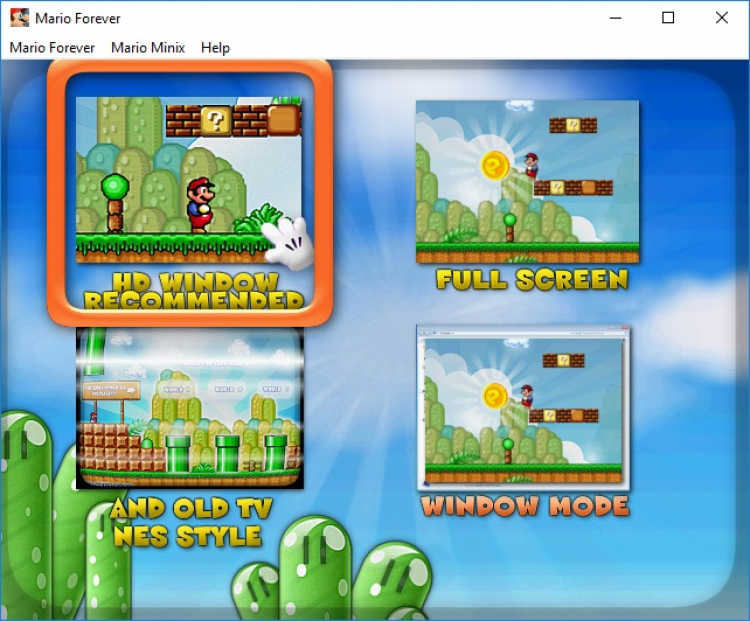Click the FULL SCREEN label
The width and height of the screenshot is (750, 621).
pos(531,279)
